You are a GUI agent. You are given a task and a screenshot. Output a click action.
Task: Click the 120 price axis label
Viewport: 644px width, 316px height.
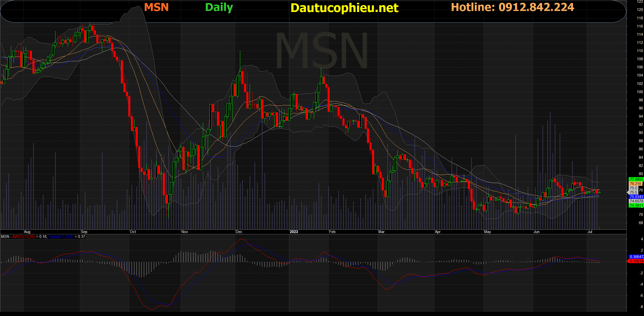[640, 10]
